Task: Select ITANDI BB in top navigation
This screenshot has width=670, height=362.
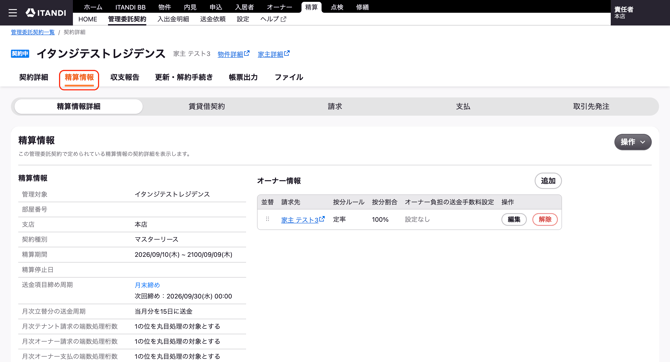Action: click(x=130, y=7)
